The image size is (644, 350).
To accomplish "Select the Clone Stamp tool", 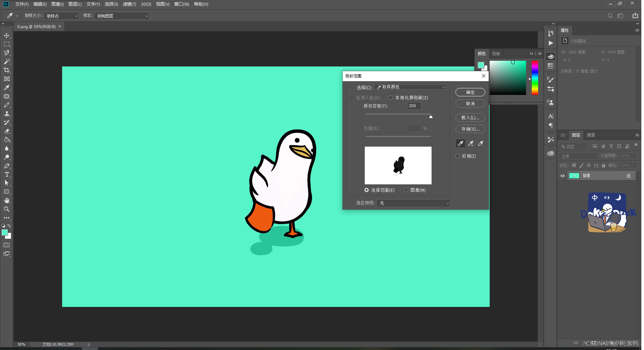I will [x=7, y=114].
